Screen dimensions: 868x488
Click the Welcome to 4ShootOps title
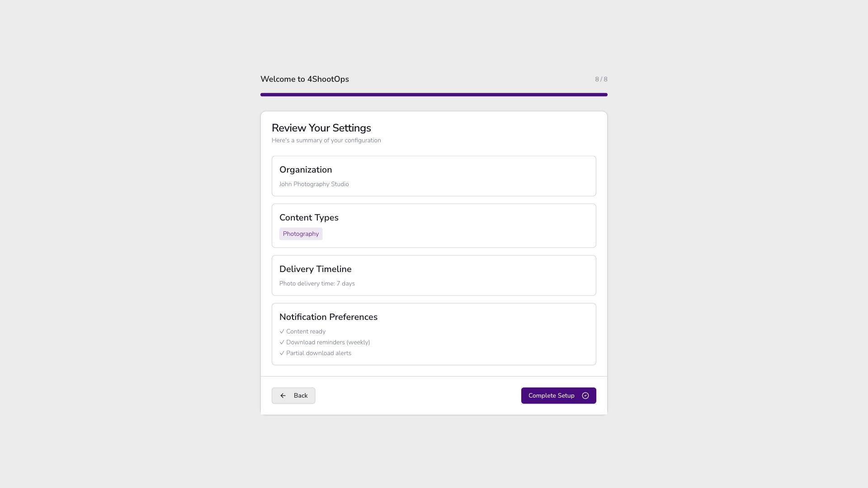tap(304, 79)
